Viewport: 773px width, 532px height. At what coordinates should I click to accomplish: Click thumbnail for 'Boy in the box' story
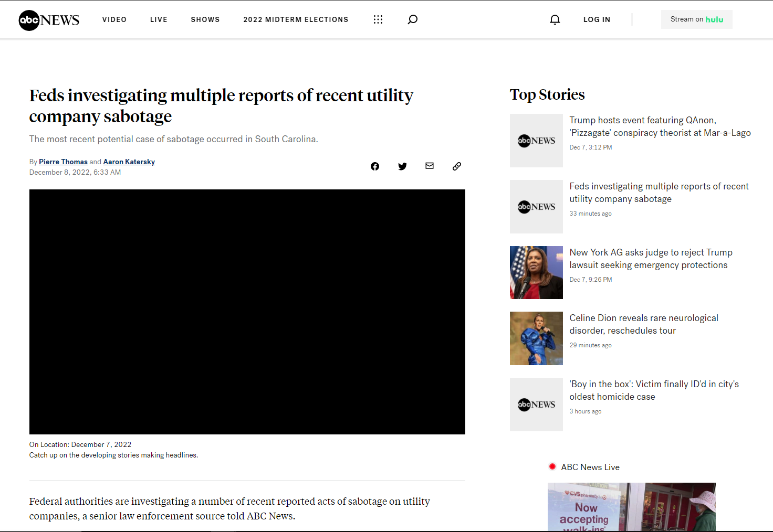coord(536,405)
